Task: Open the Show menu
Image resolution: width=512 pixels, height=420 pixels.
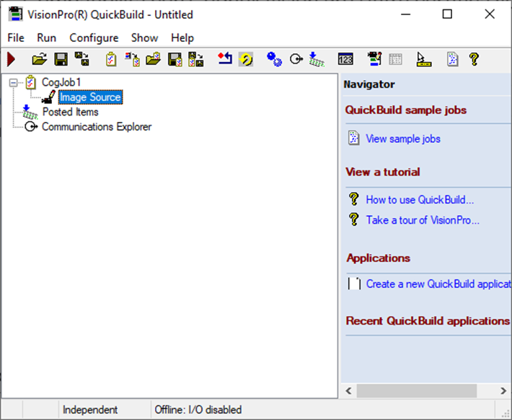Action: (144, 38)
